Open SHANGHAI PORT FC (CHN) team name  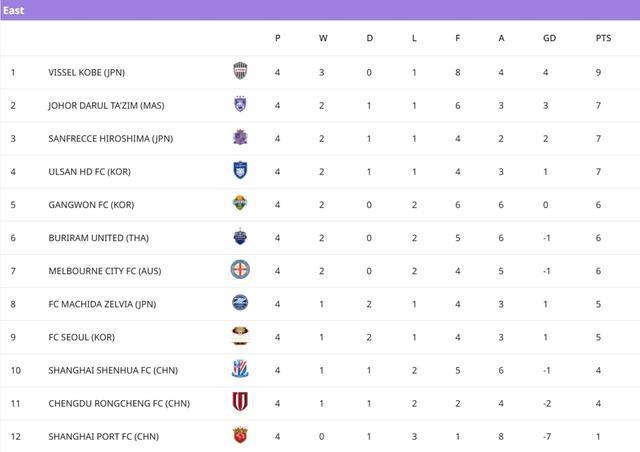point(103,436)
